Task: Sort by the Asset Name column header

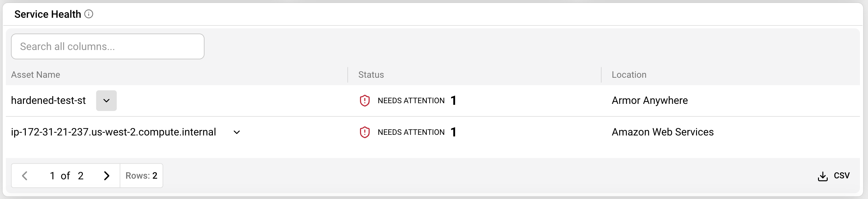Action: pyautogui.click(x=35, y=75)
